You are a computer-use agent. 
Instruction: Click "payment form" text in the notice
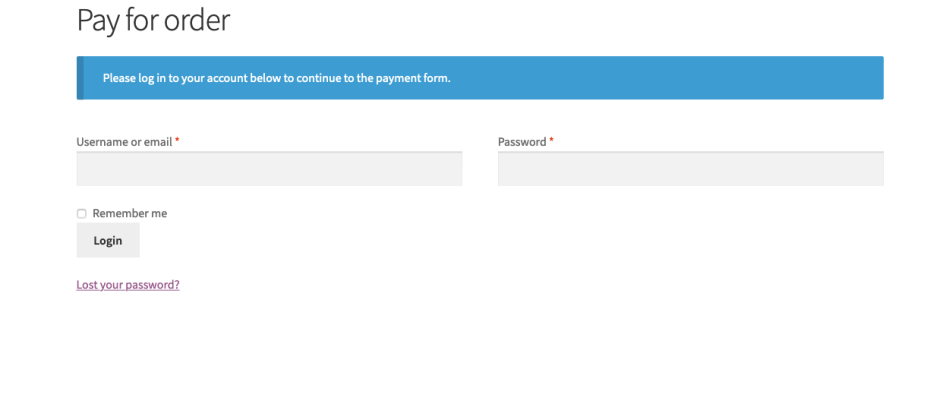(x=415, y=79)
